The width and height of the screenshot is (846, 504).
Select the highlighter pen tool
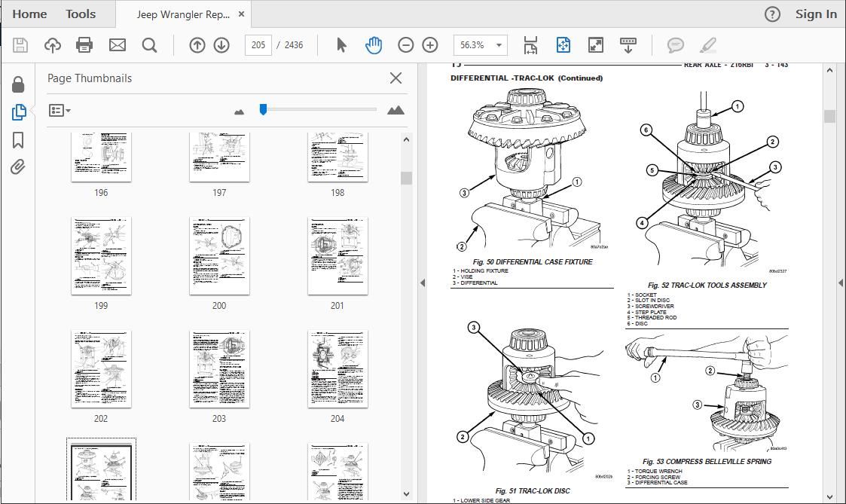point(708,44)
